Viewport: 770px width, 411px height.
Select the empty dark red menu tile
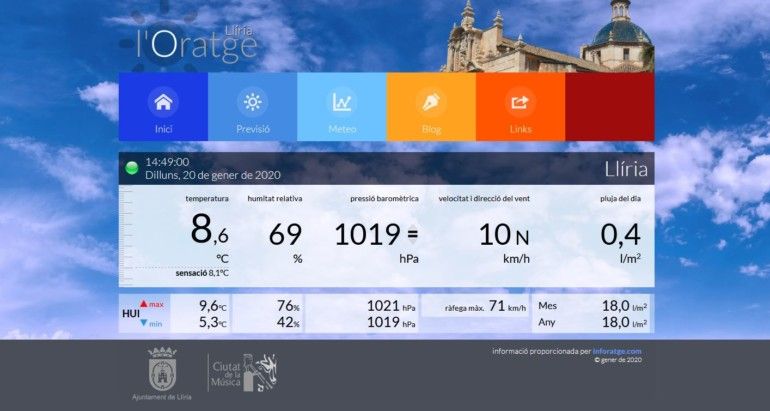[x=609, y=107]
